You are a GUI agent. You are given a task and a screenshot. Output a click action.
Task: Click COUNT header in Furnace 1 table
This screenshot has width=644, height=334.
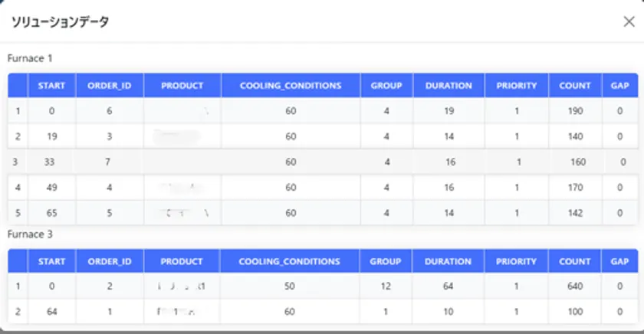pos(575,86)
